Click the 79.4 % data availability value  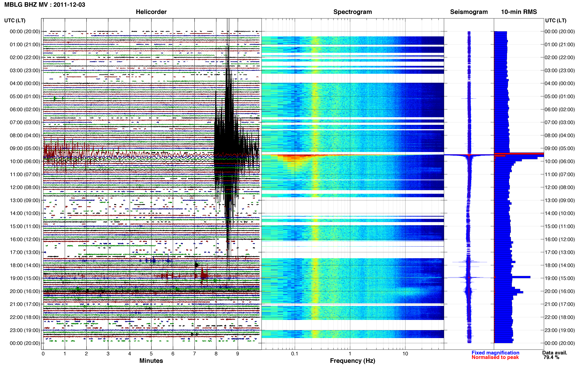(x=551, y=357)
